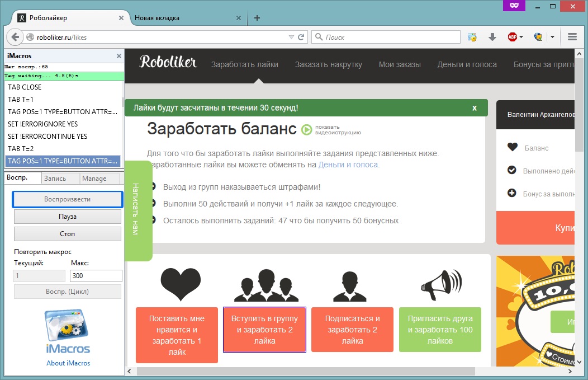Close the iMacros sidebar panel

pos(118,56)
